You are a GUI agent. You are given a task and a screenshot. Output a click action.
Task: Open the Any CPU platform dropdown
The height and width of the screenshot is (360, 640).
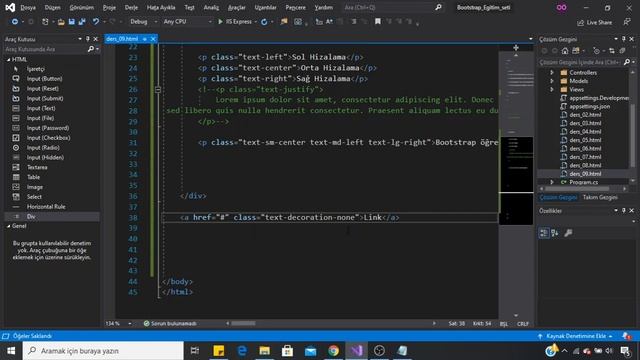187,22
